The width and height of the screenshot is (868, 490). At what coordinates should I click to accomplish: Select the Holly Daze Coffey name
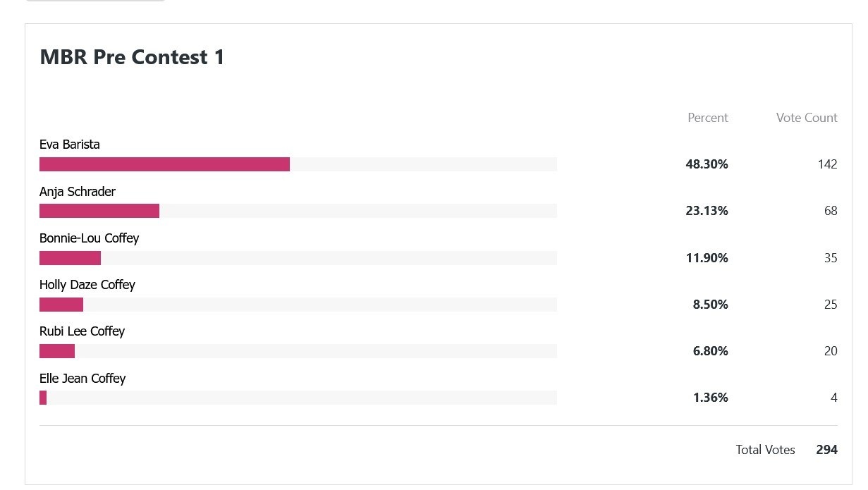point(87,285)
